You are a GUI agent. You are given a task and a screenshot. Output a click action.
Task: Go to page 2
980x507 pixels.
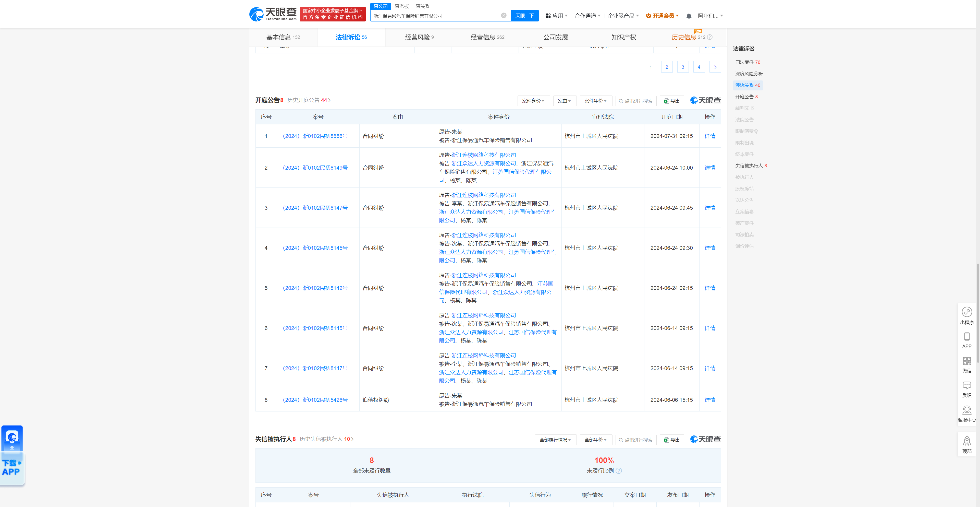coord(667,67)
